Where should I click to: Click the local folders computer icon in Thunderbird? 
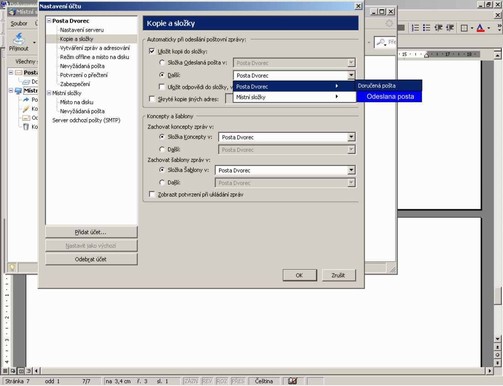point(19,91)
